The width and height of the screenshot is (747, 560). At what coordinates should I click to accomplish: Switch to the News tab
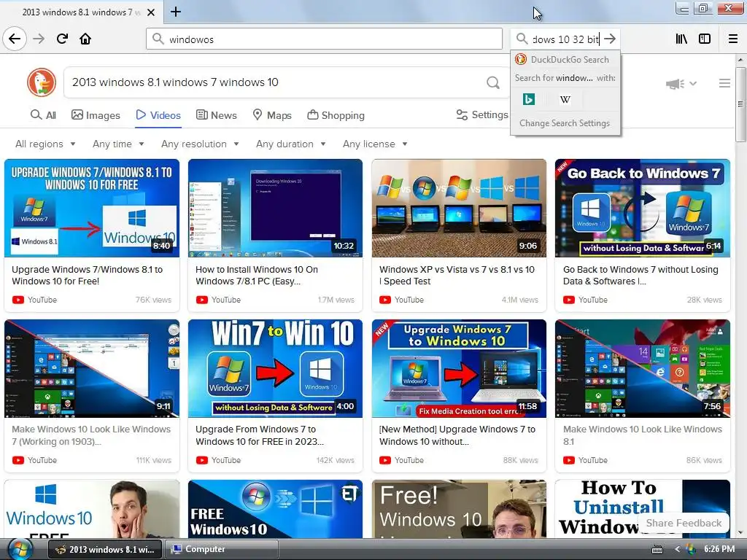coord(217,114)
